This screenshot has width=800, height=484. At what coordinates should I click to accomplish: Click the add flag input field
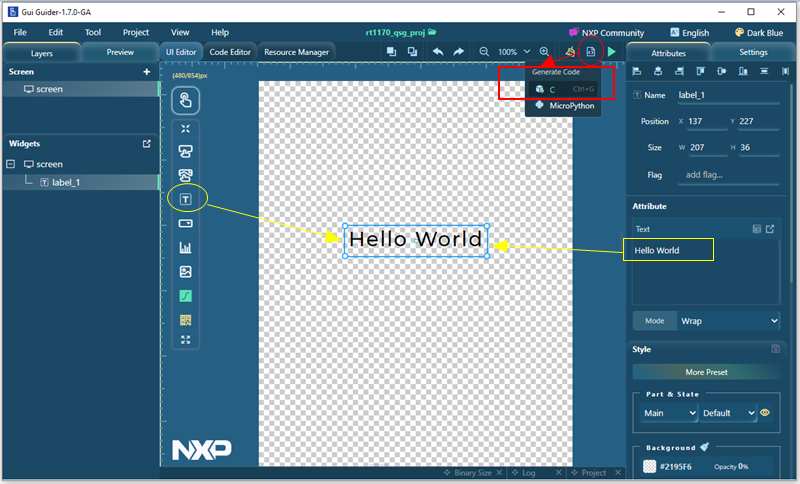728,175
